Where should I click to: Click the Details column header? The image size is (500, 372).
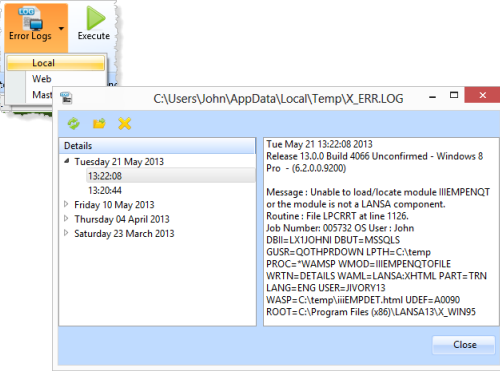pos(157,146)
